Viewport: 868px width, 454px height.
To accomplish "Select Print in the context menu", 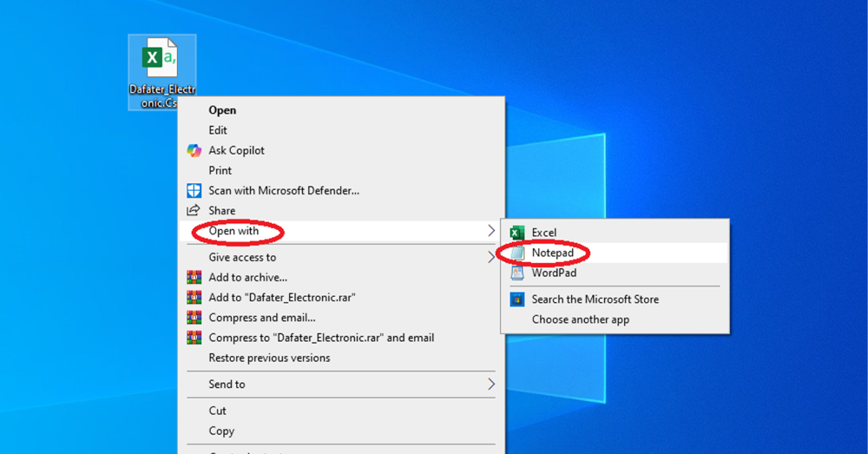I will [342, 170].
